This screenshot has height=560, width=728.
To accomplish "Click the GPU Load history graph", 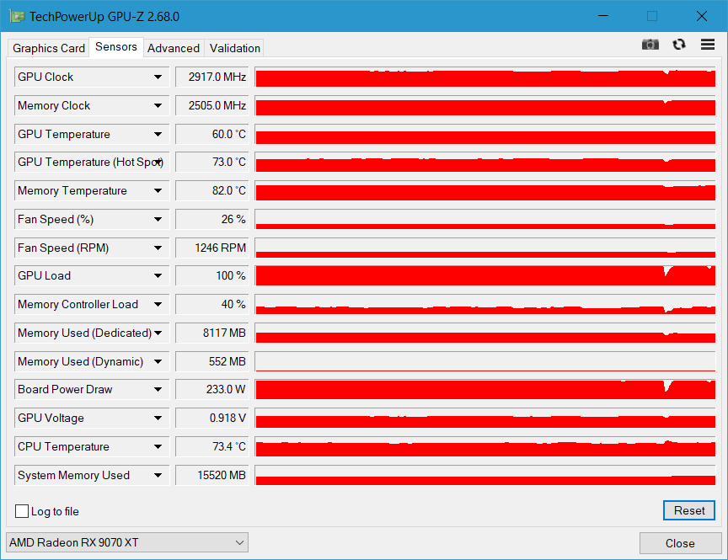I will tap(484, 276).
